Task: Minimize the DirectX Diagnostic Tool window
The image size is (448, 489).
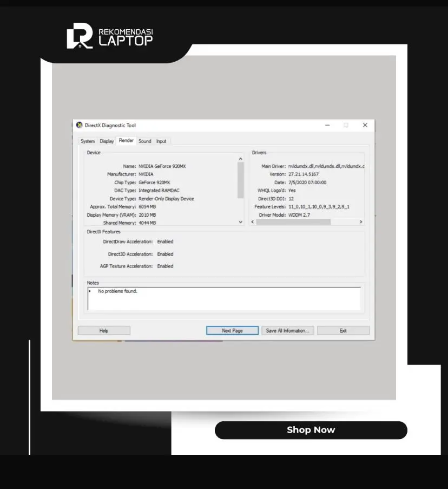Action: [327, 125]
